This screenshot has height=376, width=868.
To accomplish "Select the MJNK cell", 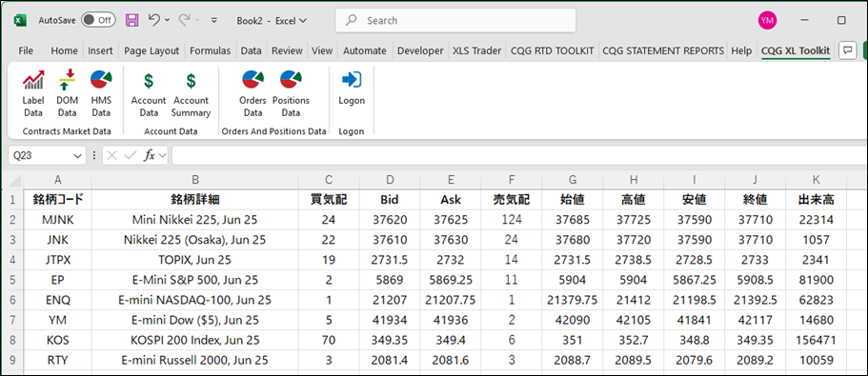I will point(57,220).
